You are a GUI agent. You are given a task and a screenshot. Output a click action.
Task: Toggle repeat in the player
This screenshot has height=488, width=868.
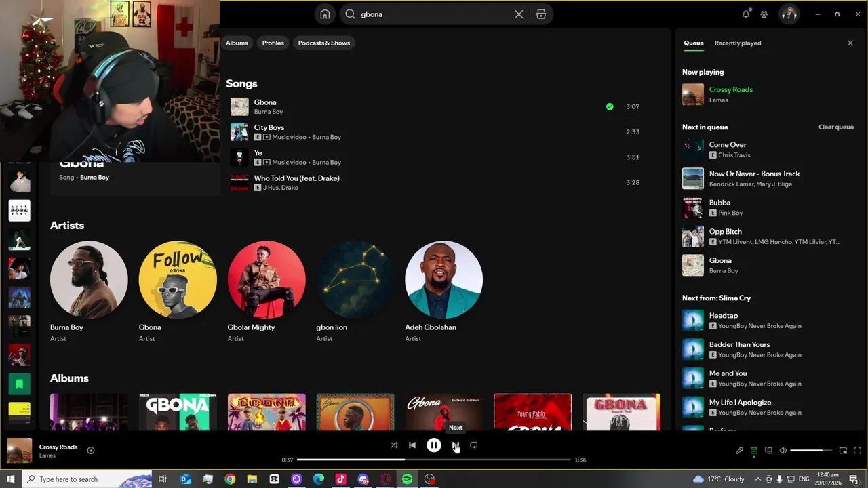474,445
